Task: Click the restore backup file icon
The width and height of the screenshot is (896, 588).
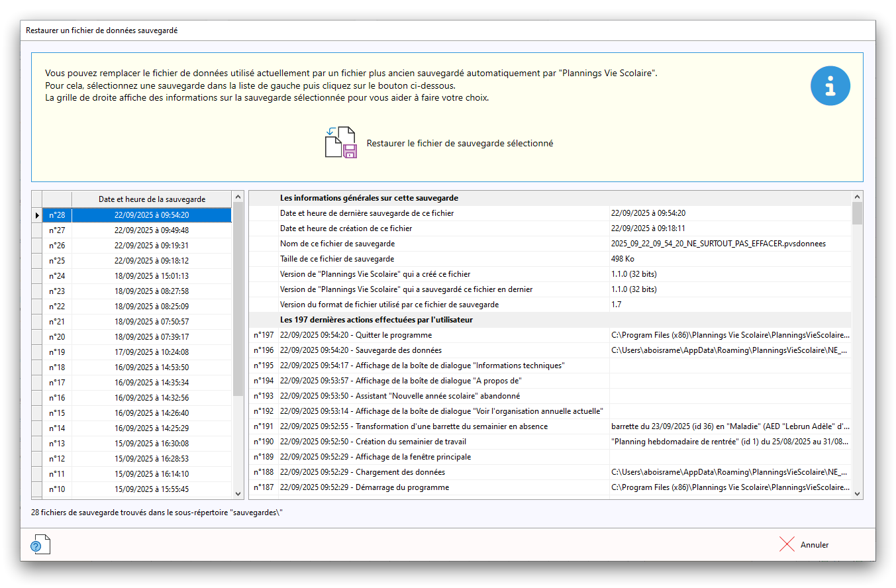Action: click(x=341, y=142)
